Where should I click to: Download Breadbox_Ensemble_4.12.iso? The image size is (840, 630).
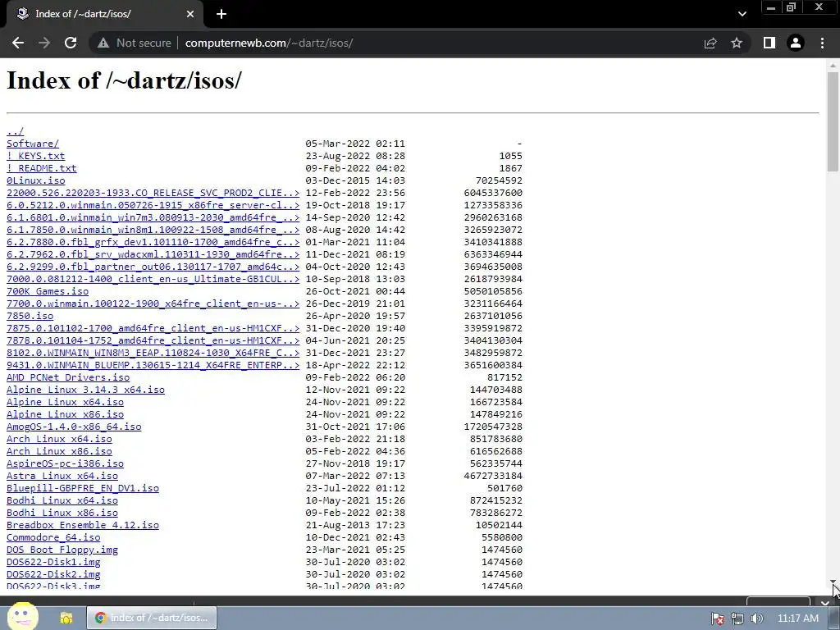tap(83, 526)
